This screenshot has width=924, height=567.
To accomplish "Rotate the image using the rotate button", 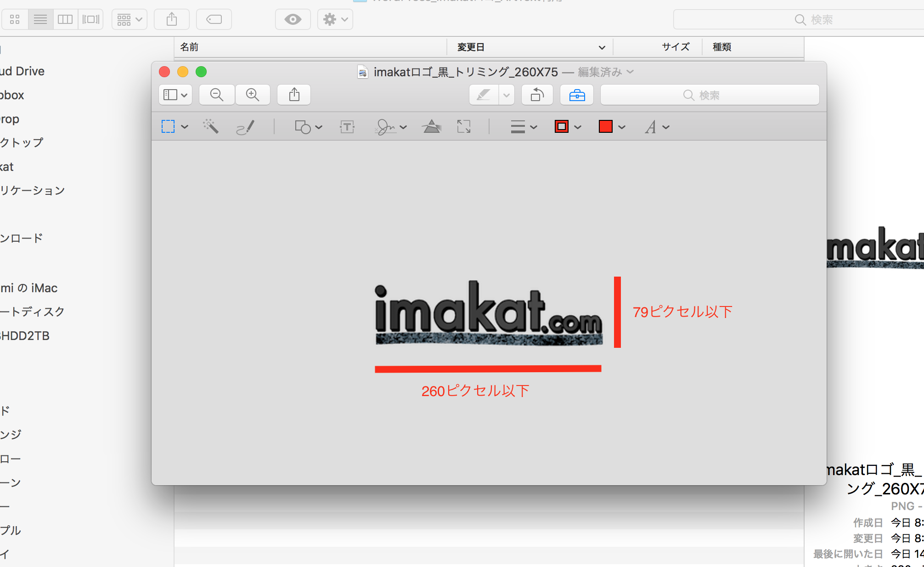I will pyautogui.click(x=537, y=95).
